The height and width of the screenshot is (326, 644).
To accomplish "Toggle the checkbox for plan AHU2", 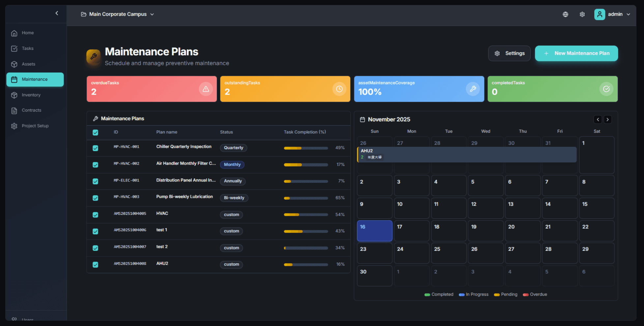I will pos(95,264).
